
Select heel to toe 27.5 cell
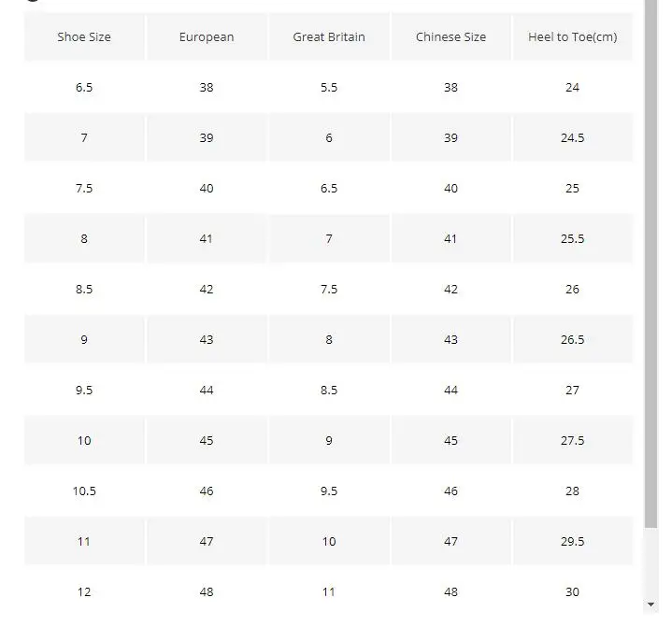(573, 440)
